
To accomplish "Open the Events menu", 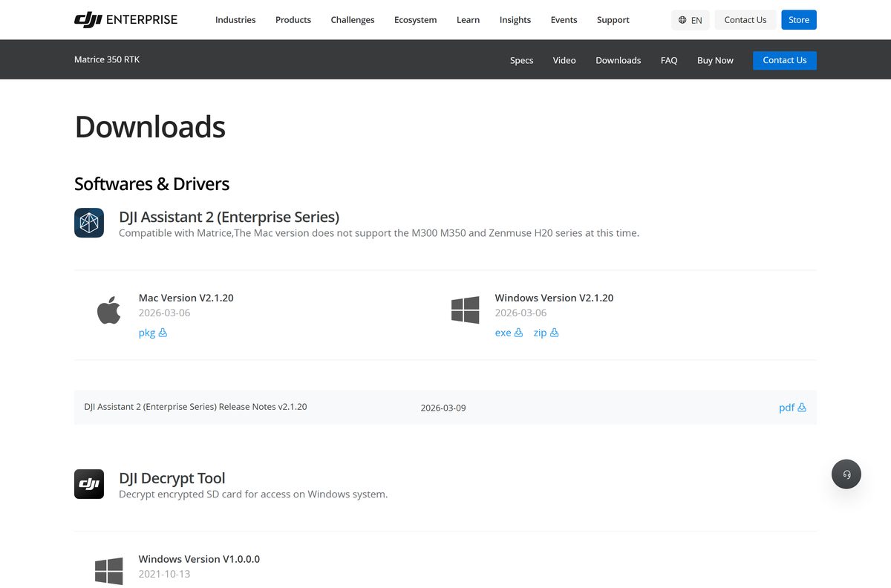I will (564, 20).
